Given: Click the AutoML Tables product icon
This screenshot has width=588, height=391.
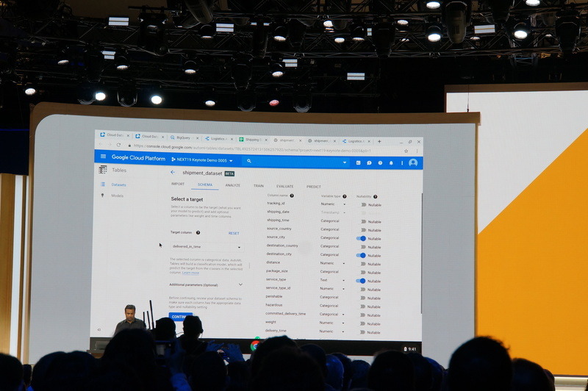Looking at the screenshot, I should click(x=103, y=170).
